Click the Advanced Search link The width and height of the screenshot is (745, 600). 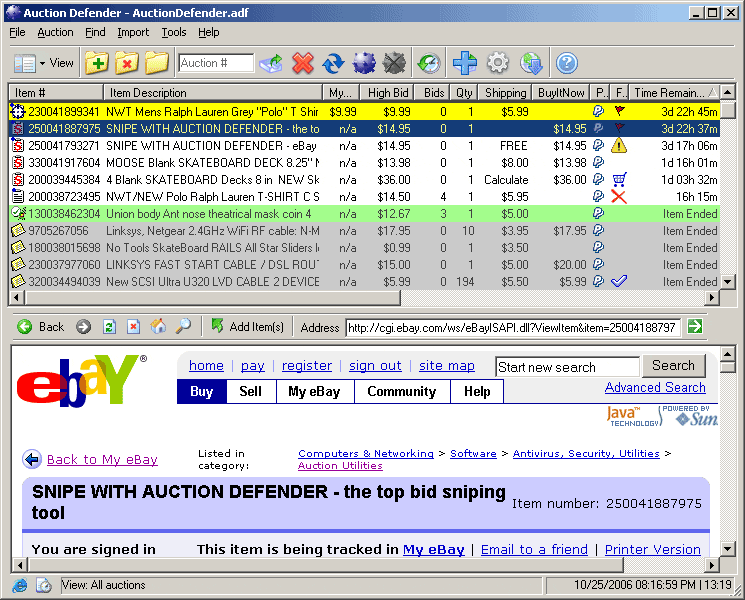coord(655,387)
